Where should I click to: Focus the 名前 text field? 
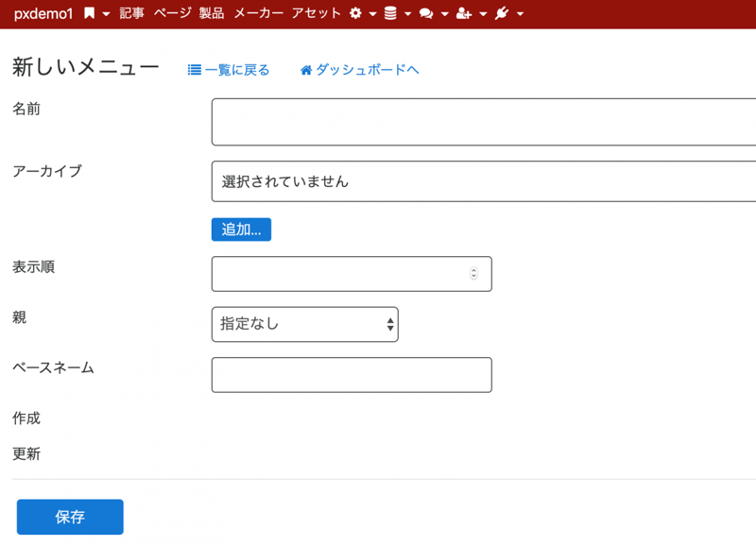[x=482, y=122]
